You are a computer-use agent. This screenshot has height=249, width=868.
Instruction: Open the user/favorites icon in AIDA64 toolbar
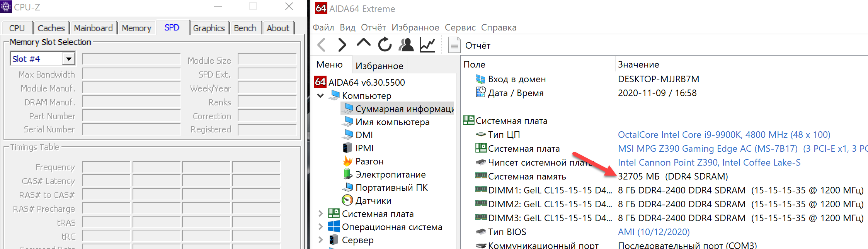tap(406, 45)
